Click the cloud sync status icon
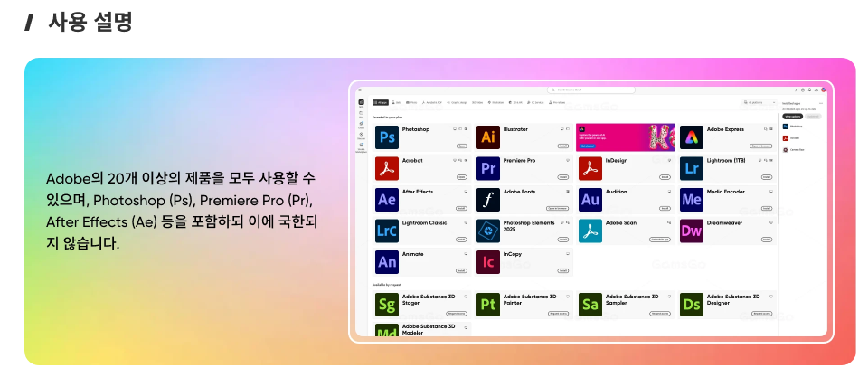 tap(816, 90)
